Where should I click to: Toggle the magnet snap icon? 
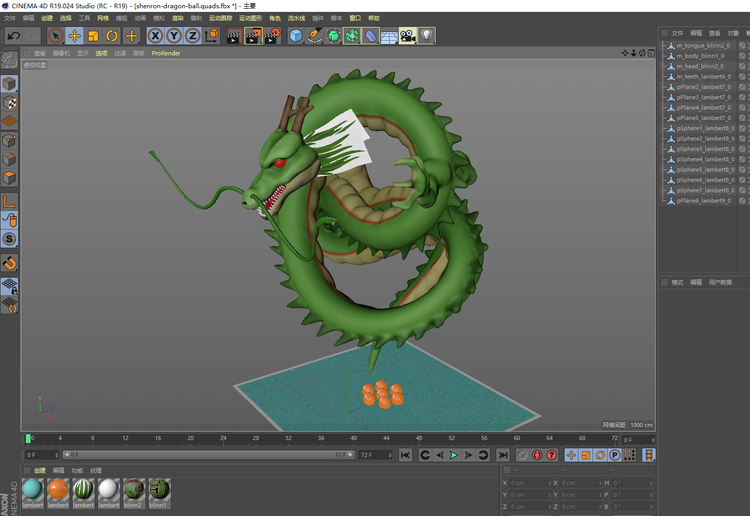click(x=9, y=263)
